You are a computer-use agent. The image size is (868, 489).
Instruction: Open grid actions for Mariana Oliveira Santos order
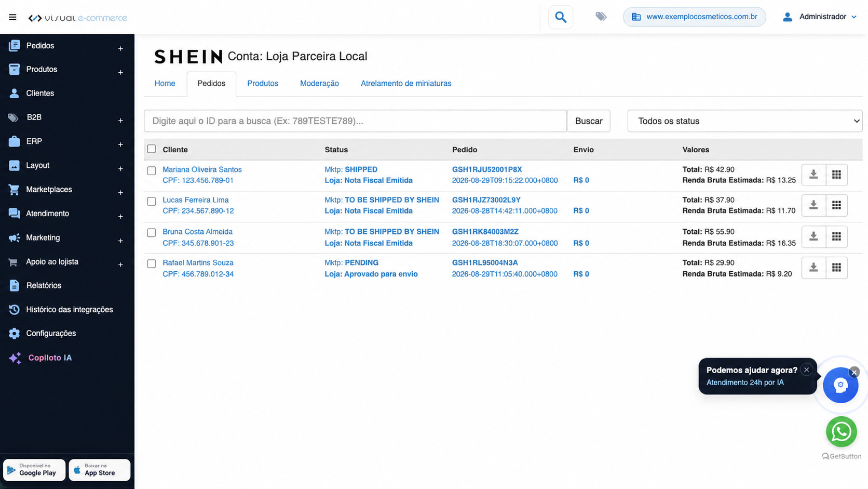click(x=836, y=175)
